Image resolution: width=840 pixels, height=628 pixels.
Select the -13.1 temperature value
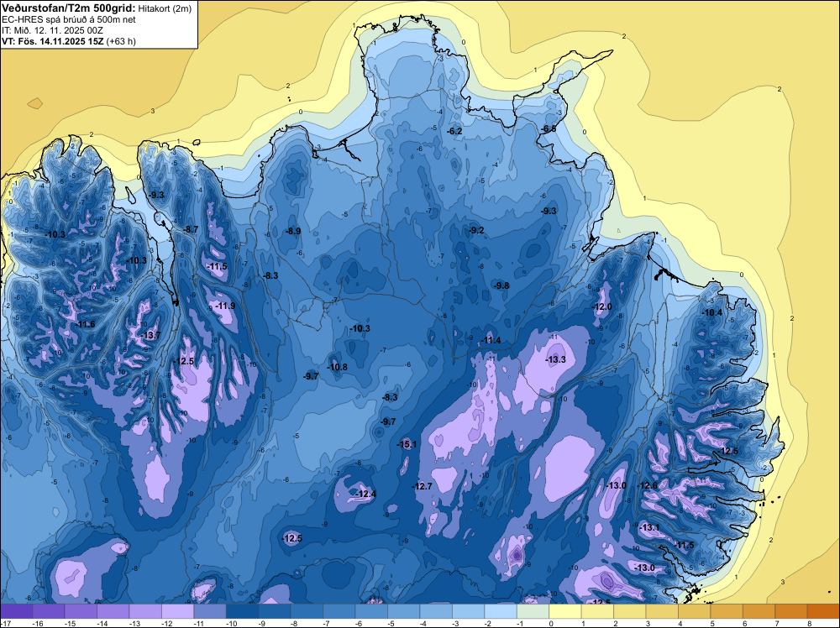650,527
